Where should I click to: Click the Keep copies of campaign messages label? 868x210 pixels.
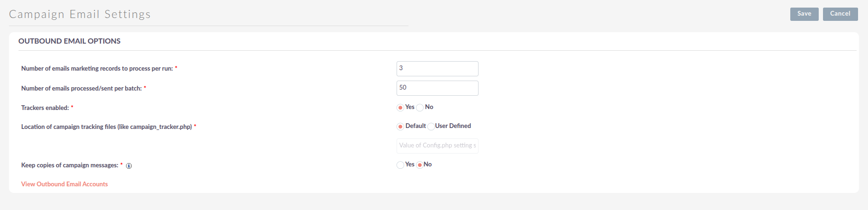[x=70, y=165]
